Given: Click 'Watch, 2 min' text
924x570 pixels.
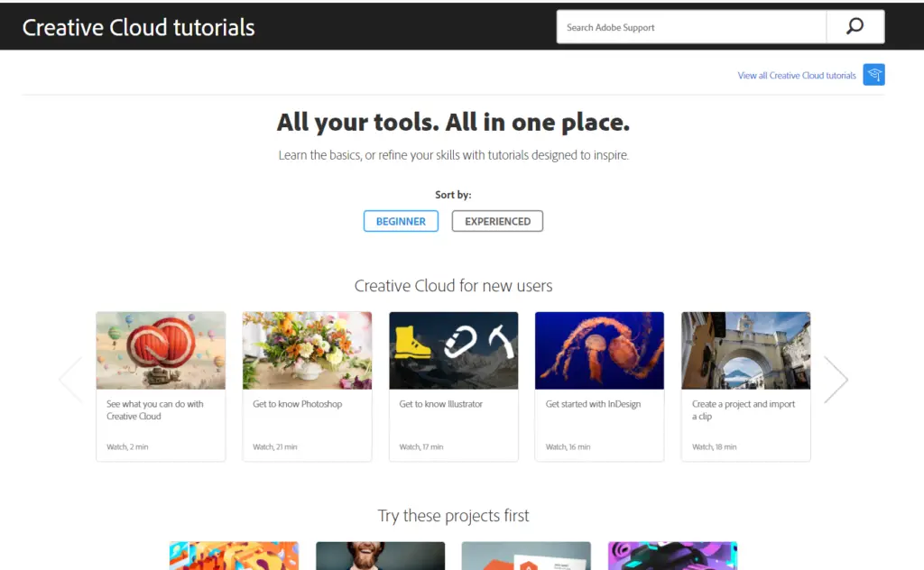Looking at the screenshot, I should point(127,447).
